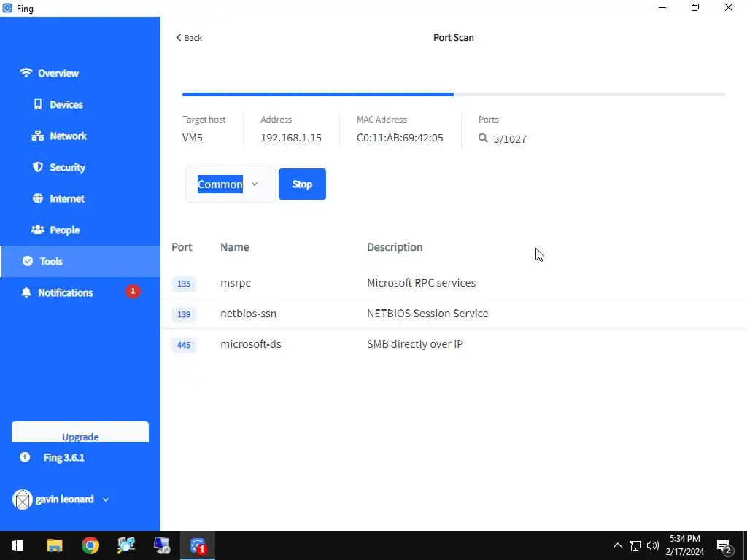
Task: Click the Fing 3.6.1 version label
Action: pyautogui.click(x=64, y=458)
